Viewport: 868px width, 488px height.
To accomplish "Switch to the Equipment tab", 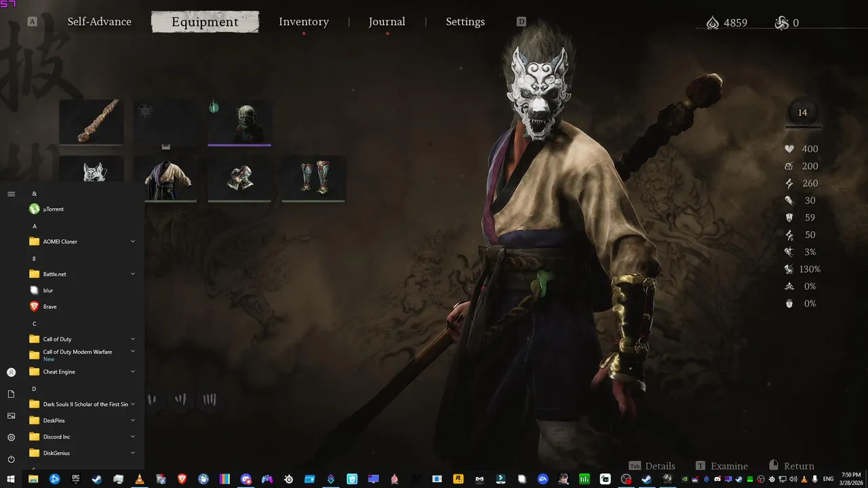I will tap(205, 22).
